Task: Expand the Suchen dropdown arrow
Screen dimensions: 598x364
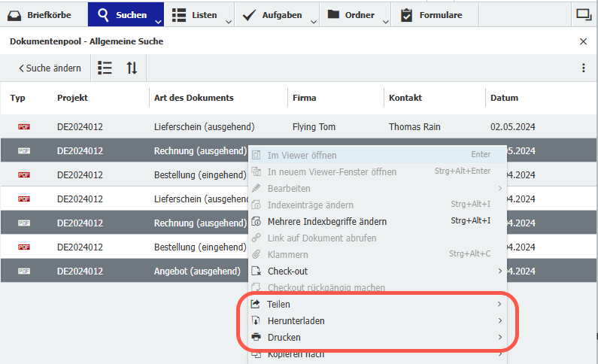Action: tap(159, 21)
